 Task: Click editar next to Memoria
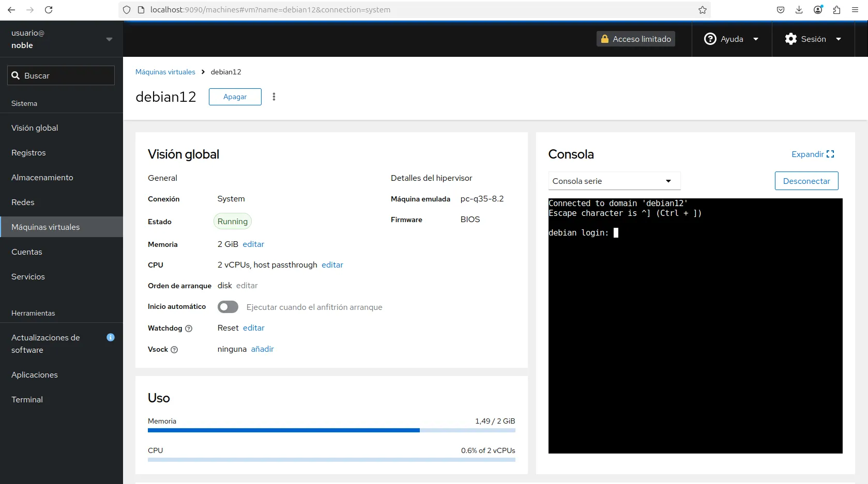tap(253, 244)
